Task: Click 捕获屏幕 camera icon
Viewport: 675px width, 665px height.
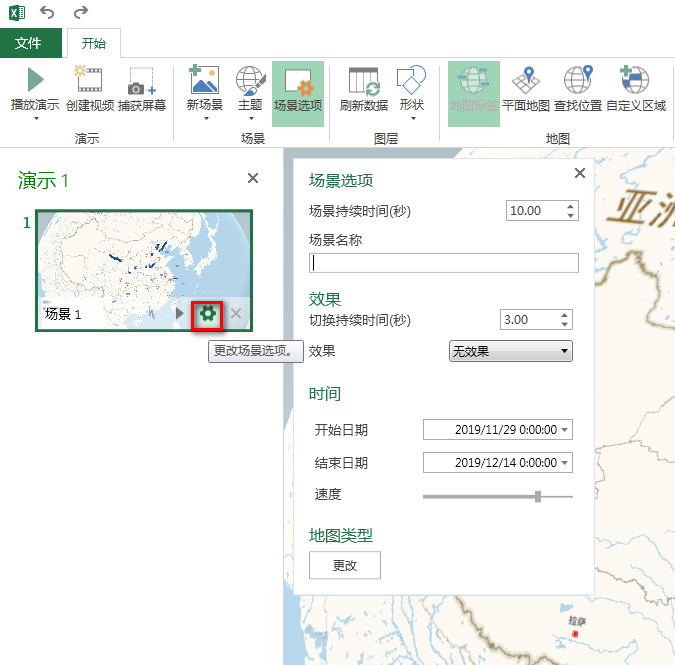Action: [142, 80]
